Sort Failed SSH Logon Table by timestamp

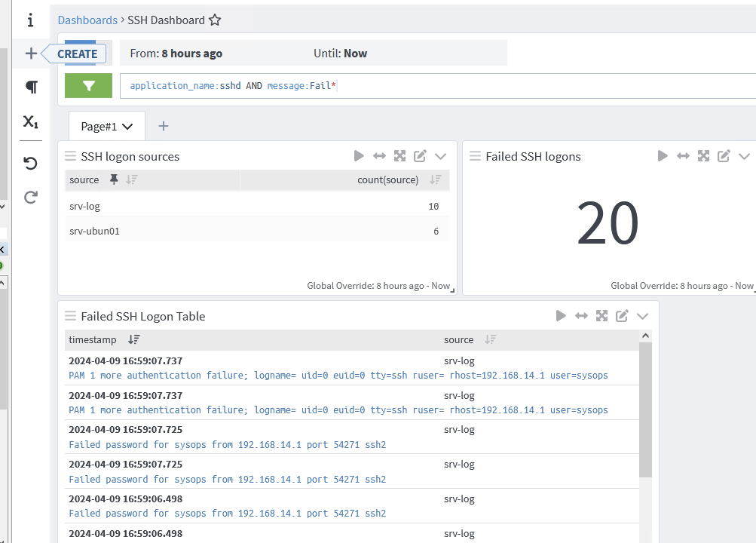(134, 339)
